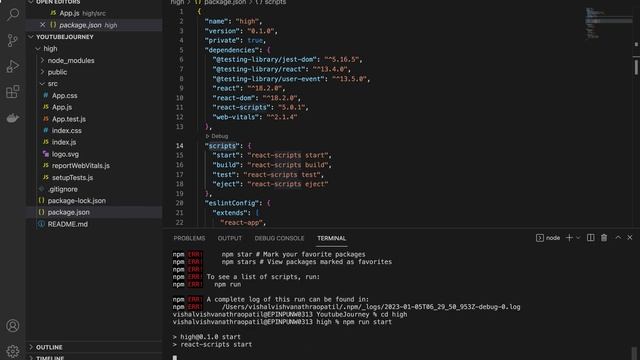
Task: Close the terminal panel
Action: tap(630, 238)
